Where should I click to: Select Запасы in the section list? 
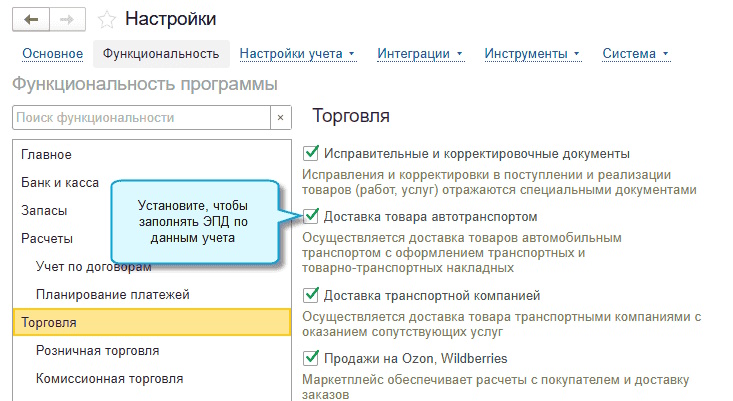pos(44,211)
